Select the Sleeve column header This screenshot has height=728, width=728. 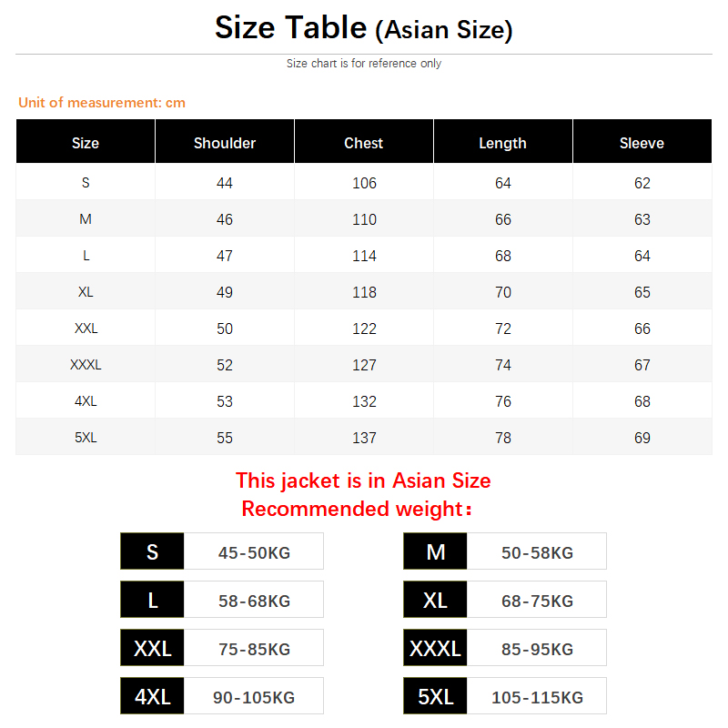tap(642, 141)
